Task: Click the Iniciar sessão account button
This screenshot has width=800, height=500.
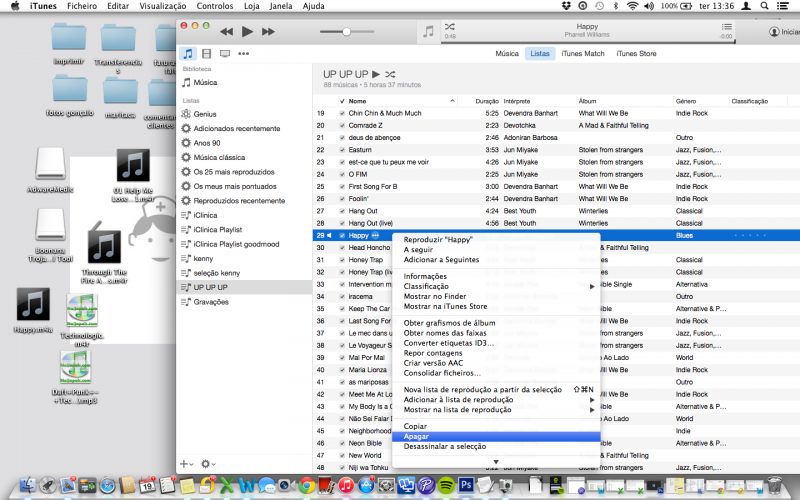Action: [x=784, y=32]
